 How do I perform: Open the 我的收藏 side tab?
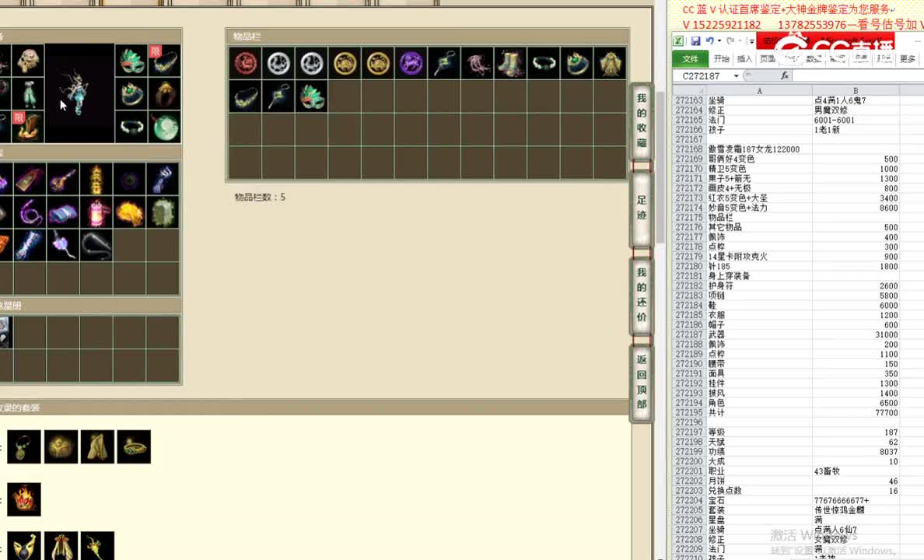[642, 121]
